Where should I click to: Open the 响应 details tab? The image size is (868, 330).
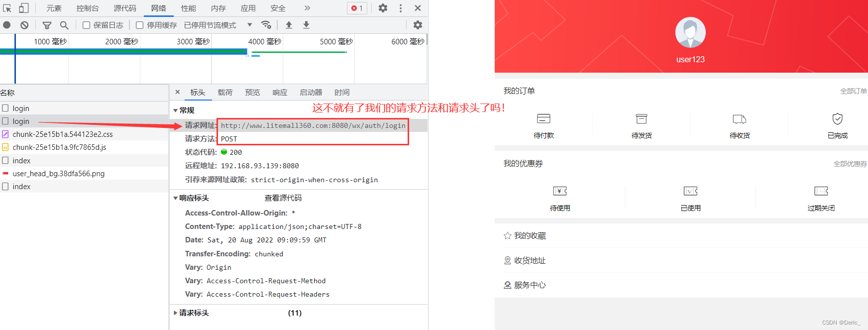(x=280, y=92)
